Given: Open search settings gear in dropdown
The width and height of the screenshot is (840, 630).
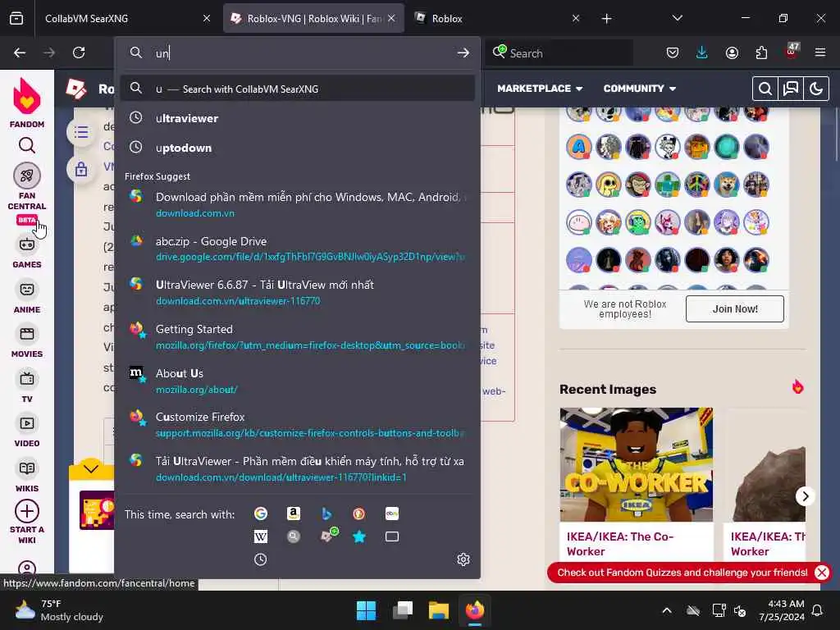Looking at the screenshot, I should click(x=463, y=559).
